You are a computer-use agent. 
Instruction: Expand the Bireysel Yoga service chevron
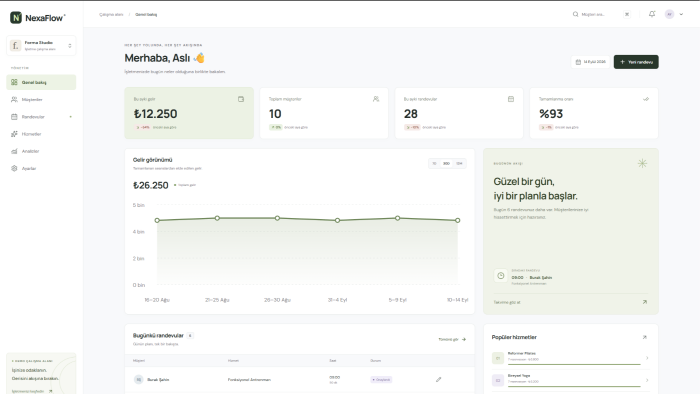647,380
